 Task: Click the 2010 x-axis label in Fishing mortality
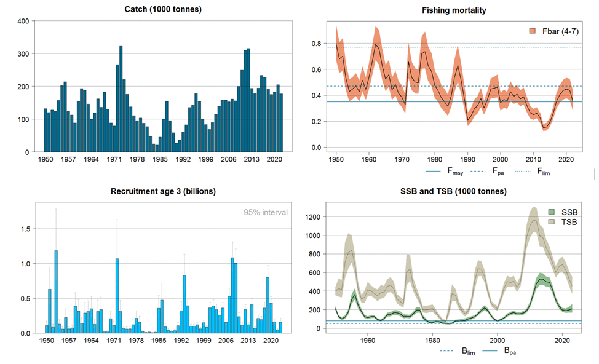533,159
